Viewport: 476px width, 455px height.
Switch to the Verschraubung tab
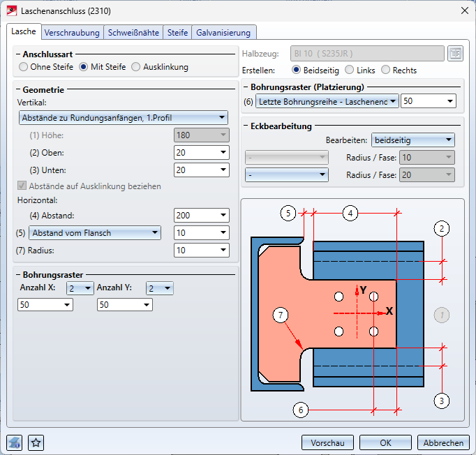pos(73,32)
